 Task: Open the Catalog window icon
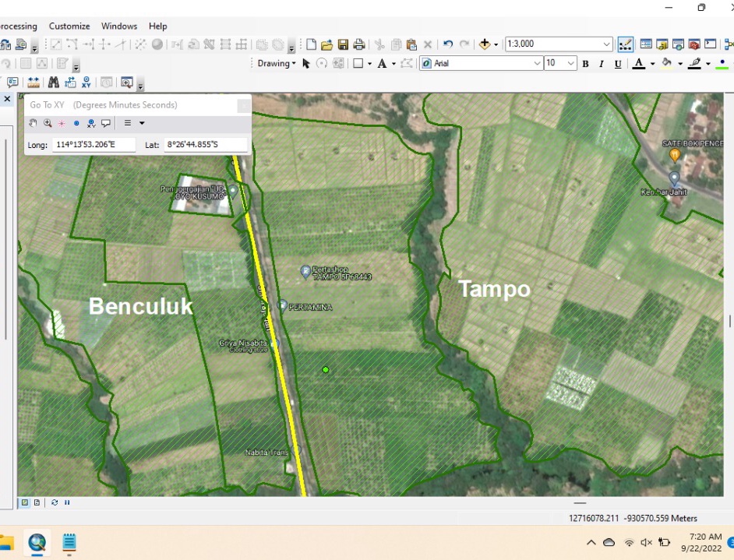coord(662,44)
